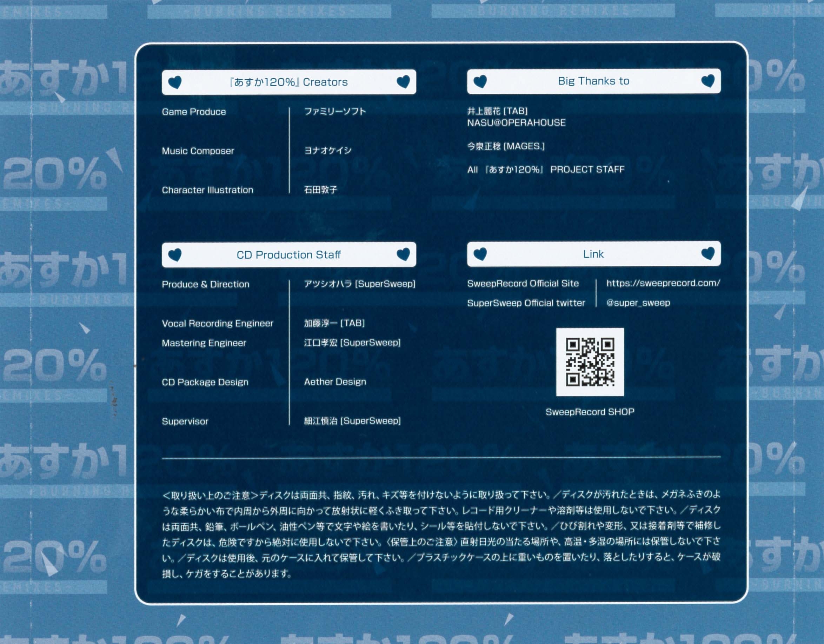The image size is (824, 644).
Task: Click the SweepRecord SHOP QR code
Action: pyautogui.click(x=590, y=362)
